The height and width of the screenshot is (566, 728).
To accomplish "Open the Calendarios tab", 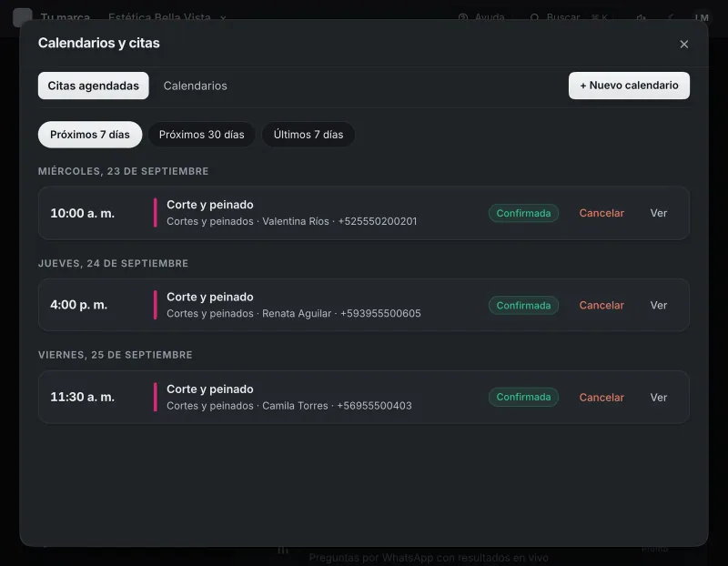I will click(195, 86).
